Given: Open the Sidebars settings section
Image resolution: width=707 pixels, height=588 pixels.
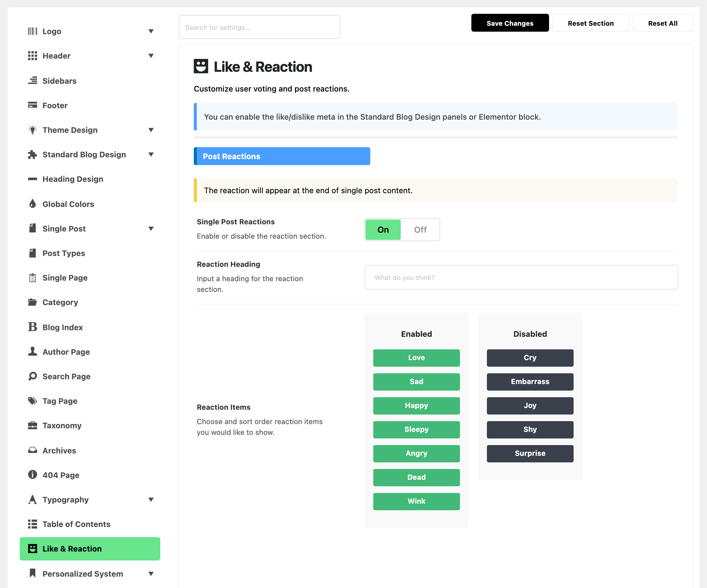Looking at the screenshot, I should (90, 81).
